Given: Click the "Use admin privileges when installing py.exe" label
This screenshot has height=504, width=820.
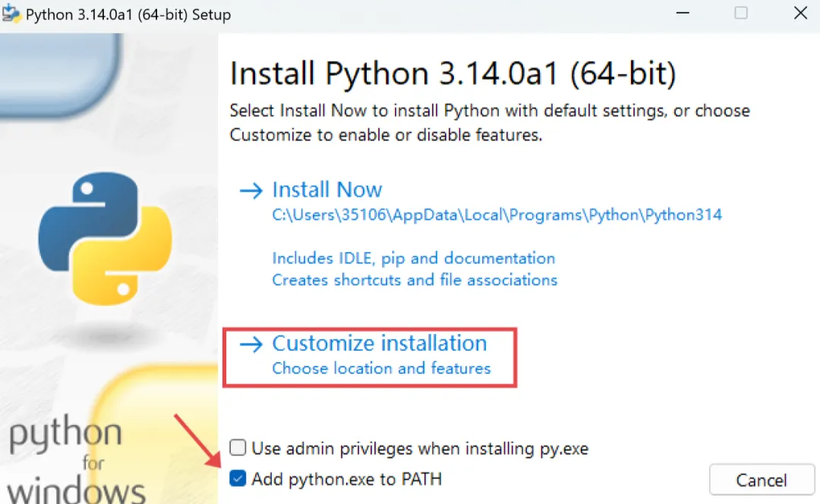Looking at the screenshot, I should pyautogui.click(x=420, y=449).
